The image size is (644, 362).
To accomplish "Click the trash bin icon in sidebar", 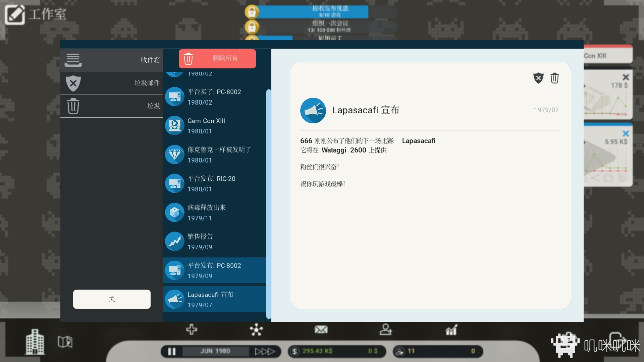I will coord(73,106).
